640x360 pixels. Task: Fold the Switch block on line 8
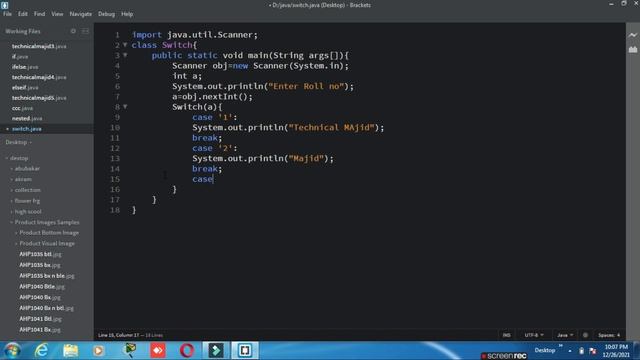click(125, 107)
